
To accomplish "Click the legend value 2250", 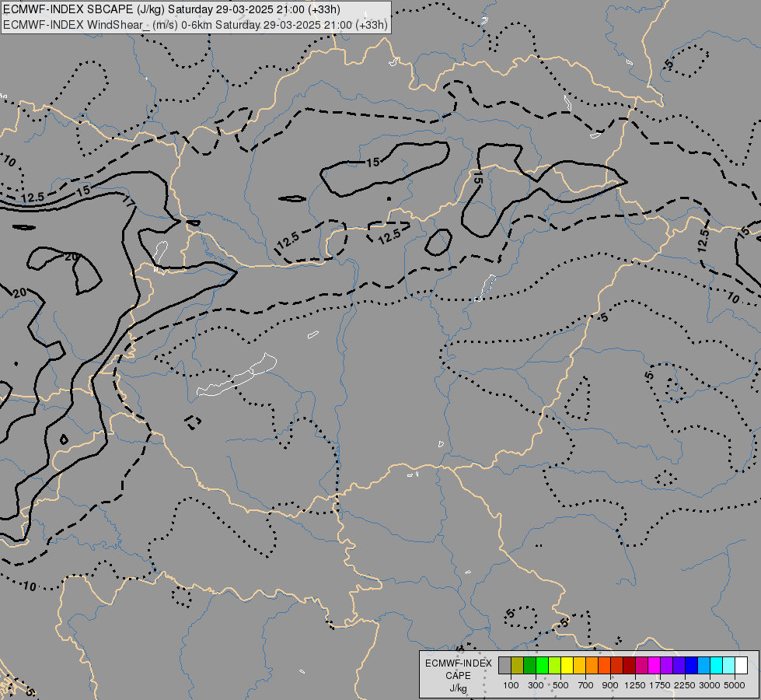I will [685, 685].
